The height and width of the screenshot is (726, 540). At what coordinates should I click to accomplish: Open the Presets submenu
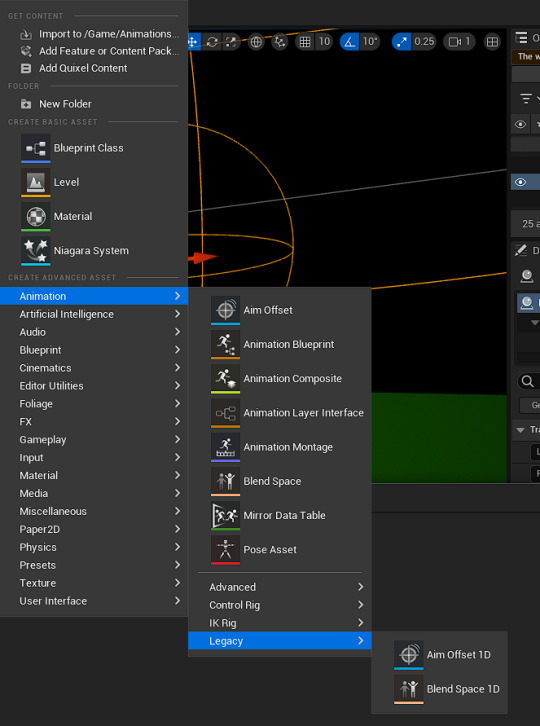click(94, 565)
